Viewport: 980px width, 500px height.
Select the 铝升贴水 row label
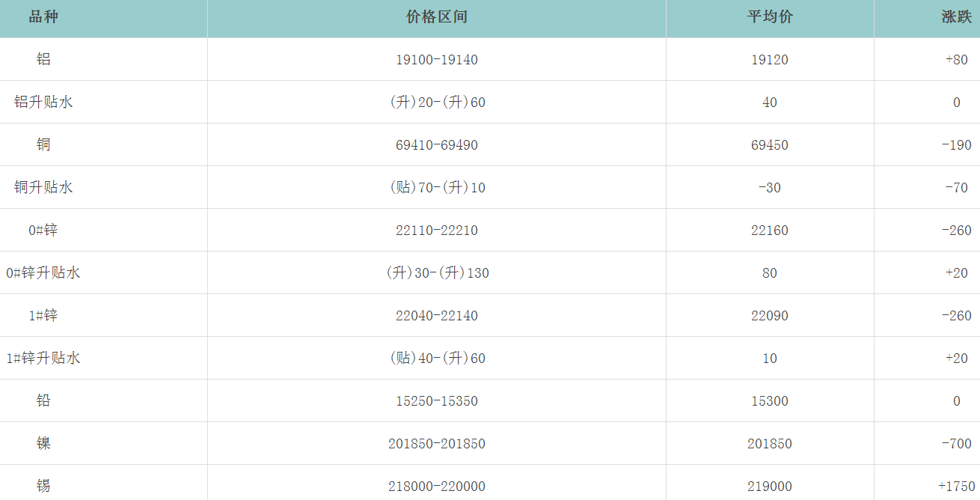[x=43, y=103]
